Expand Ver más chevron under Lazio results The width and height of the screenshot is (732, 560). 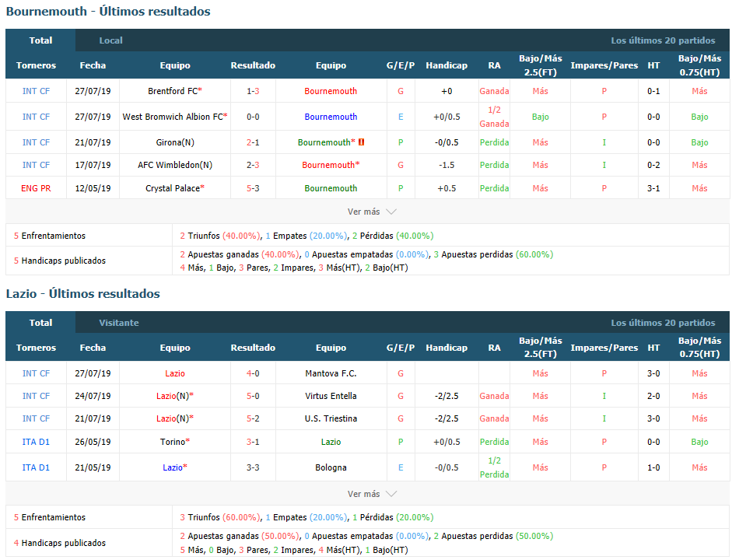391,494
